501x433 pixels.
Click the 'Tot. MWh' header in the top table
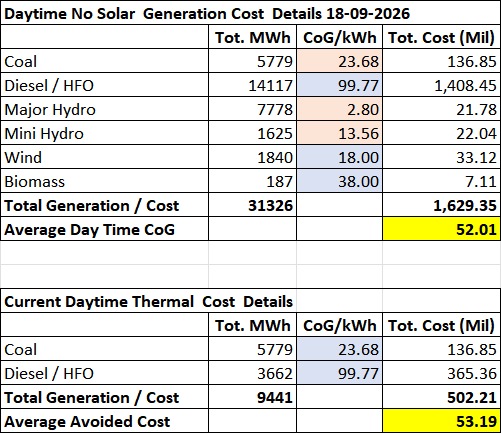(253, 37)
